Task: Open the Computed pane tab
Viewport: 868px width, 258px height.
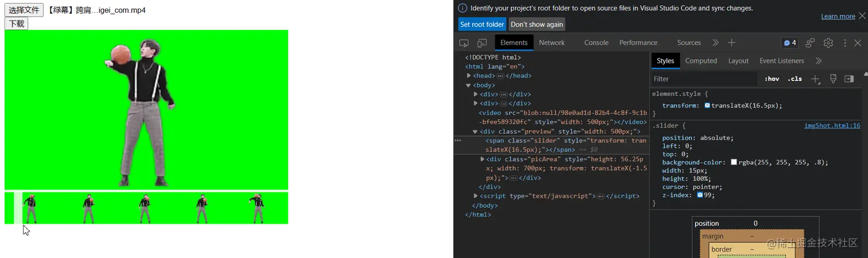Action: click(701, 60)
